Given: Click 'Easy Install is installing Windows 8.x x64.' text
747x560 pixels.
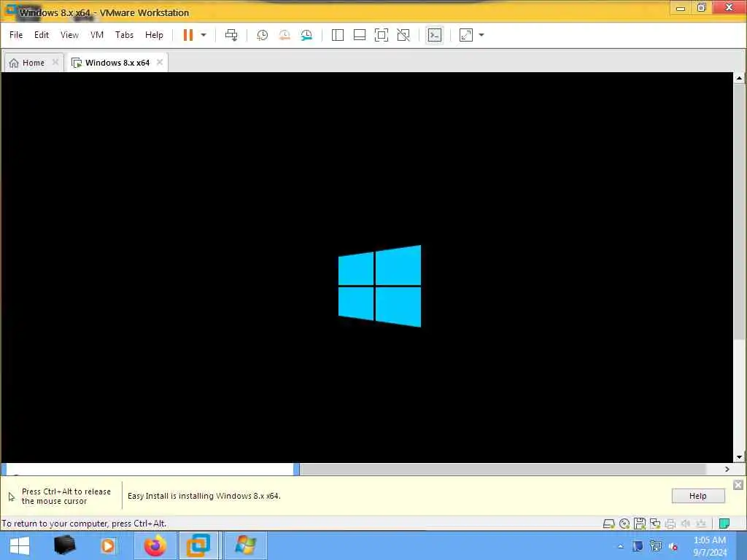Looking at the screenshot, I should (x=204, y=496).
